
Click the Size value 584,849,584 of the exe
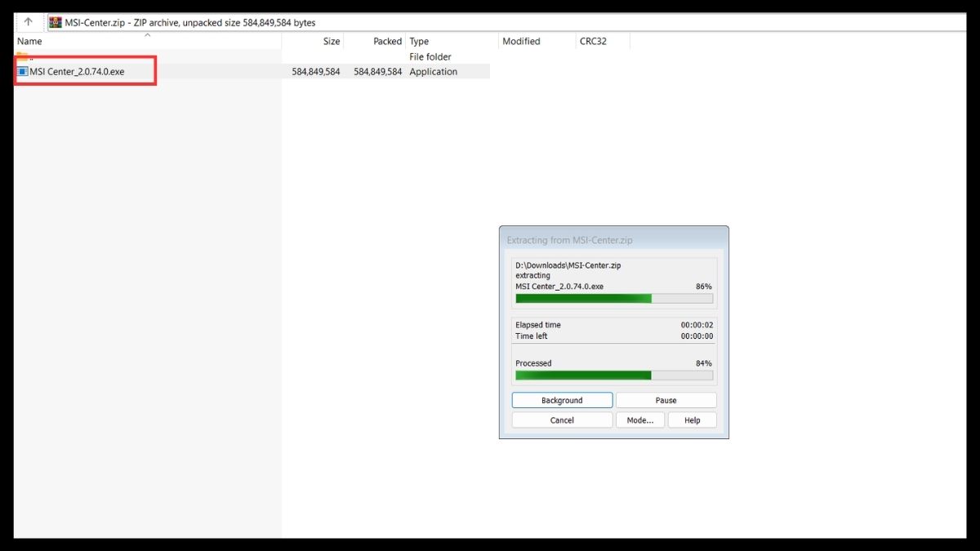(316, 72)
